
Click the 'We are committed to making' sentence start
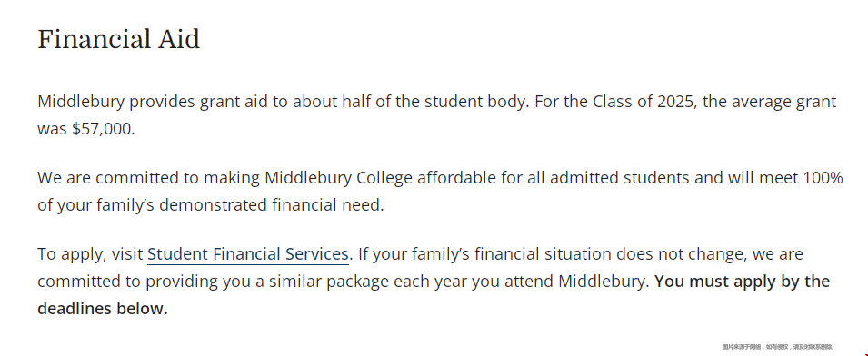click(146, 178)
